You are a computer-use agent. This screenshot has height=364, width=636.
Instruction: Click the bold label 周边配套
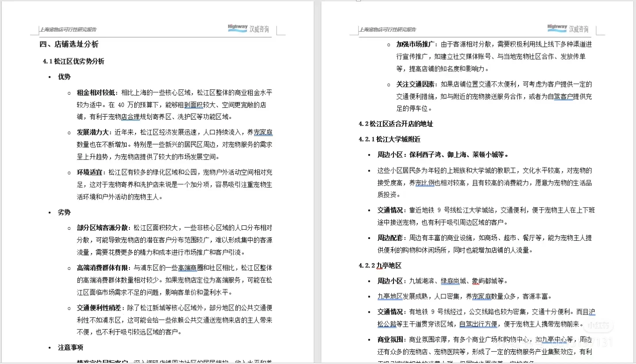pyautogui.click(x=390, y=238)
